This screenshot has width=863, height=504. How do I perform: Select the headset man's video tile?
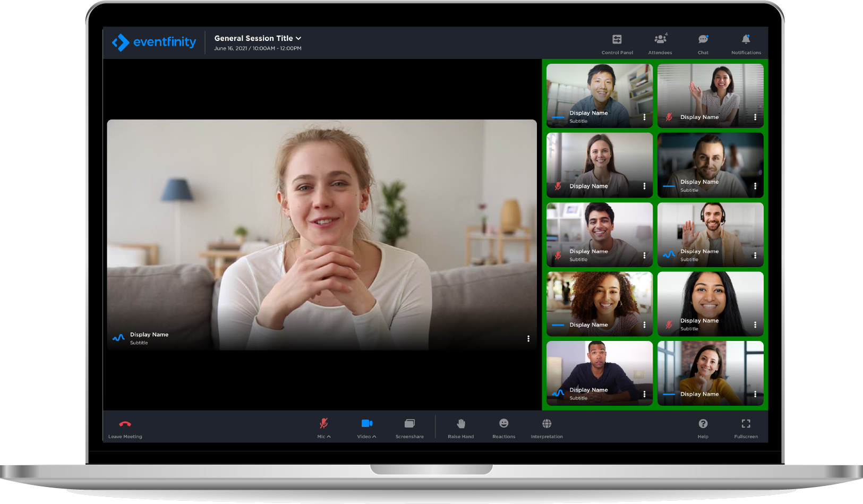coord(711,234)
